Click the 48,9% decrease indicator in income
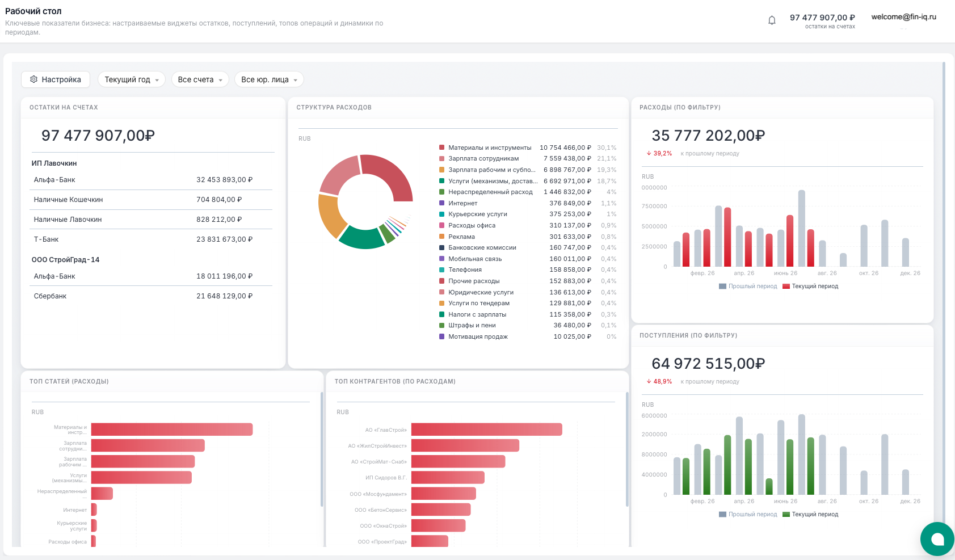Viewport: 955px width, 560px height. [659, 381]
